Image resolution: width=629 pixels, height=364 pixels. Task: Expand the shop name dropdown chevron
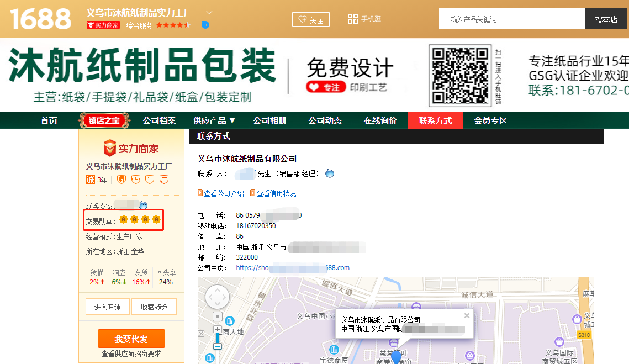tap(209, 13)
